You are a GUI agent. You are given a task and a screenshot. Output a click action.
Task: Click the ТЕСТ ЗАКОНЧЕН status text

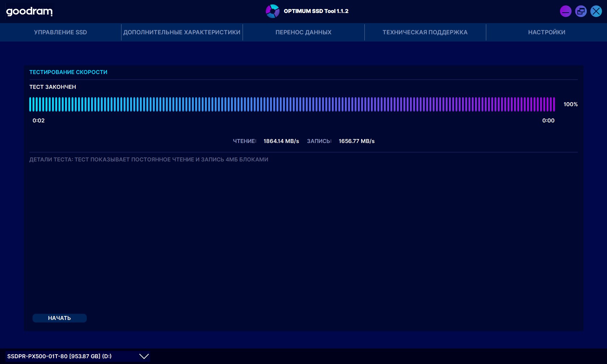pyautogui.click(x=53, y=87)
